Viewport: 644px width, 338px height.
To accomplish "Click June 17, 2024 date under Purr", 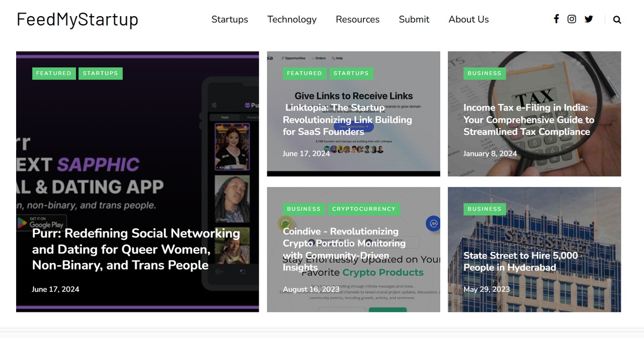I will click(x=55, y=289).
